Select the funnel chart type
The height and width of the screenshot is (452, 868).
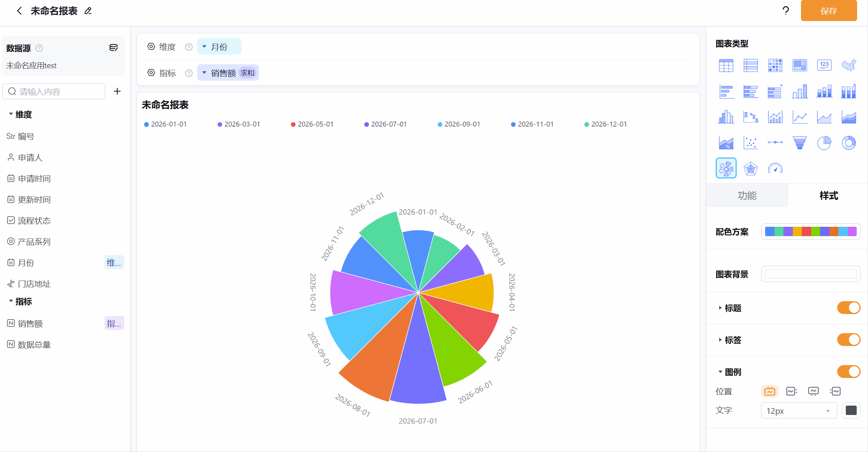pos(800,143)
